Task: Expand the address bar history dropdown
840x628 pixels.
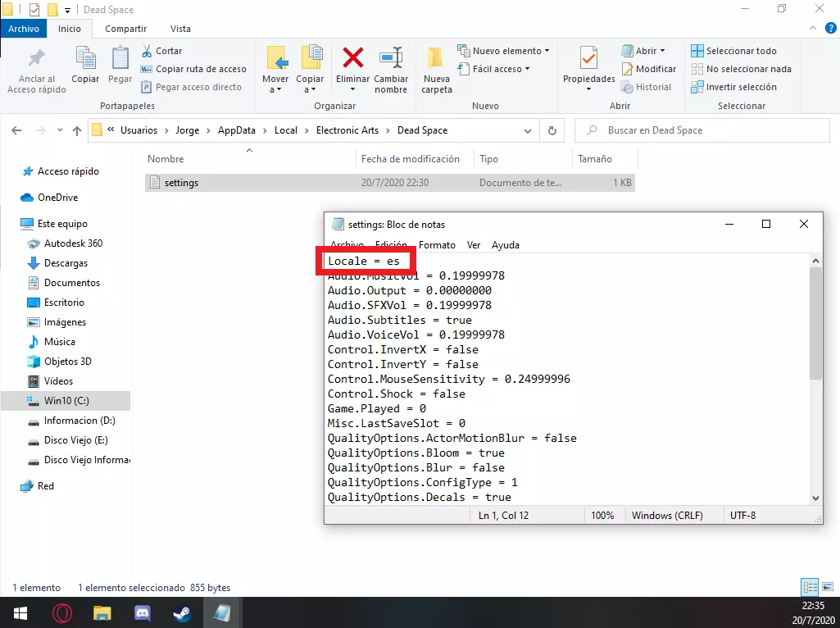Action: (x=528, y=130)
